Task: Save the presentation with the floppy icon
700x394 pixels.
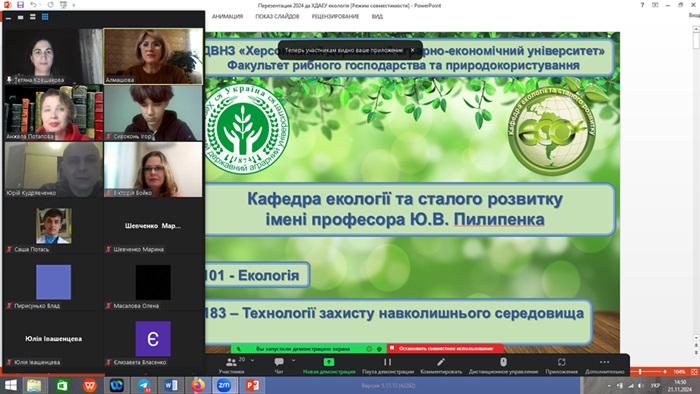Action: pos(20,5)
